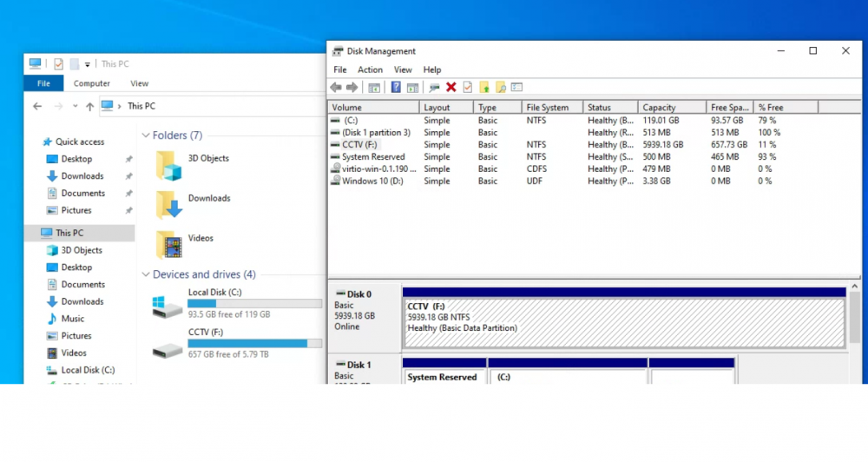Collapse the Folders (7) group
The width and height of the screenshot is (868, 462).
[x=146, y=135]
